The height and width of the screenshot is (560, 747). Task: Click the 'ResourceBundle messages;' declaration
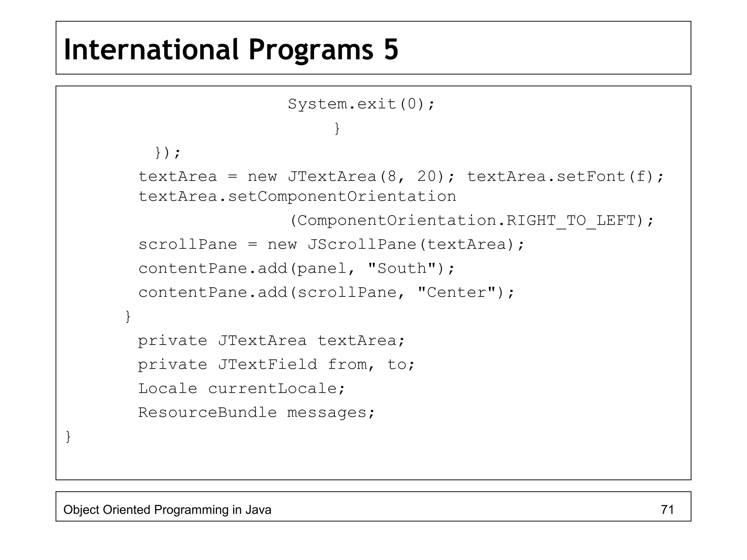[x=256, y=413]
